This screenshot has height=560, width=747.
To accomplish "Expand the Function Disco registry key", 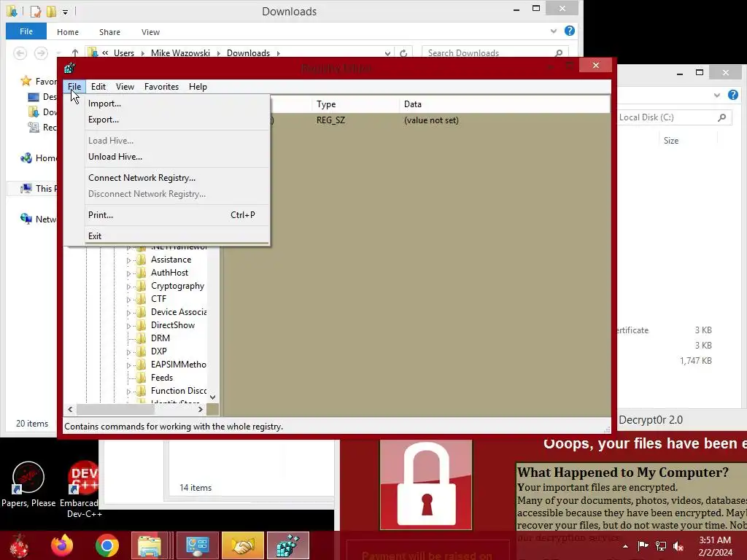I will tap(128, 392).
